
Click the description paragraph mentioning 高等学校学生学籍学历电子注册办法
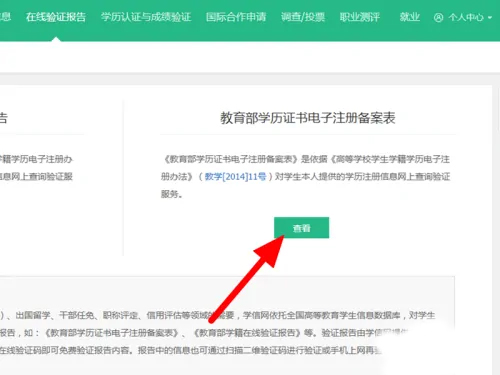point(305,176)
